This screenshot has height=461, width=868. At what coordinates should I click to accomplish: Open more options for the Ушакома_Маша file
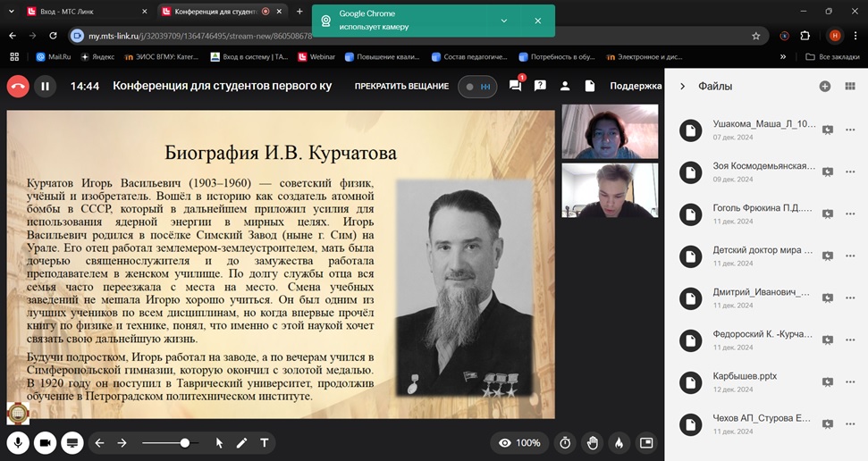[x=850, y=130]
